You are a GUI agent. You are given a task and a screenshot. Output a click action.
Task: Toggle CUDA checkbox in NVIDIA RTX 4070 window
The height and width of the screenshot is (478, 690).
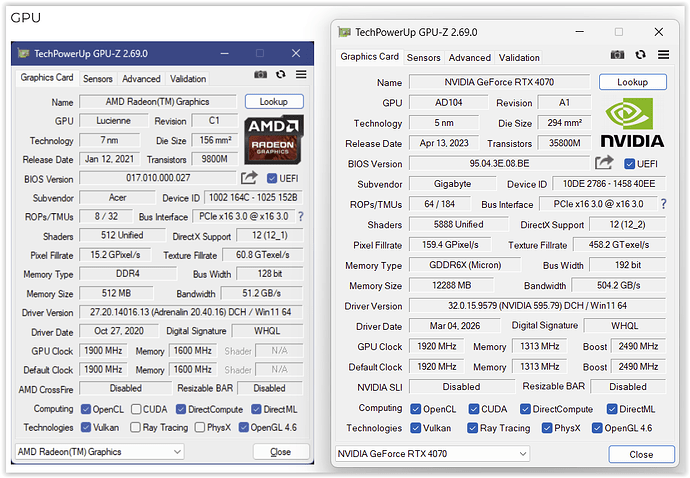point(473,409)
